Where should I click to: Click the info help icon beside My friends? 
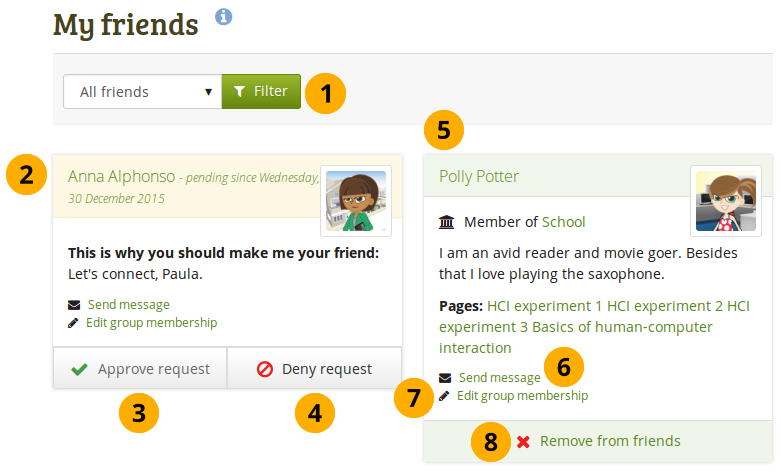224,17
